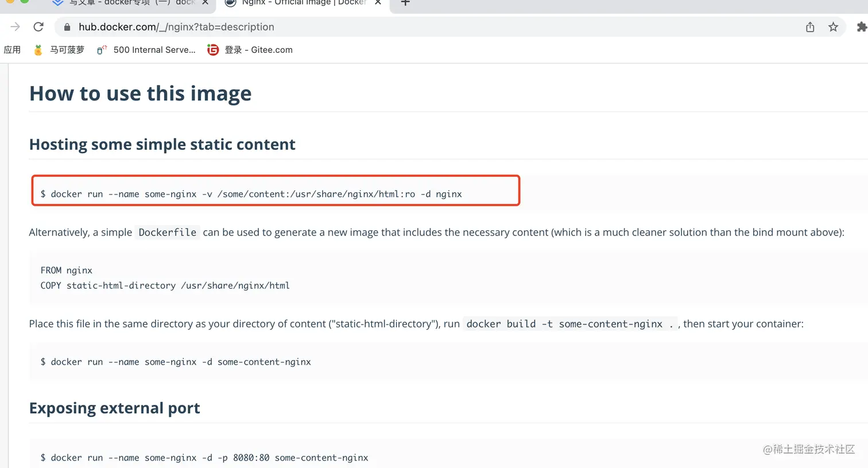Click the Gitee bookmark favicon
868x468 pixels.
point(213,50)
